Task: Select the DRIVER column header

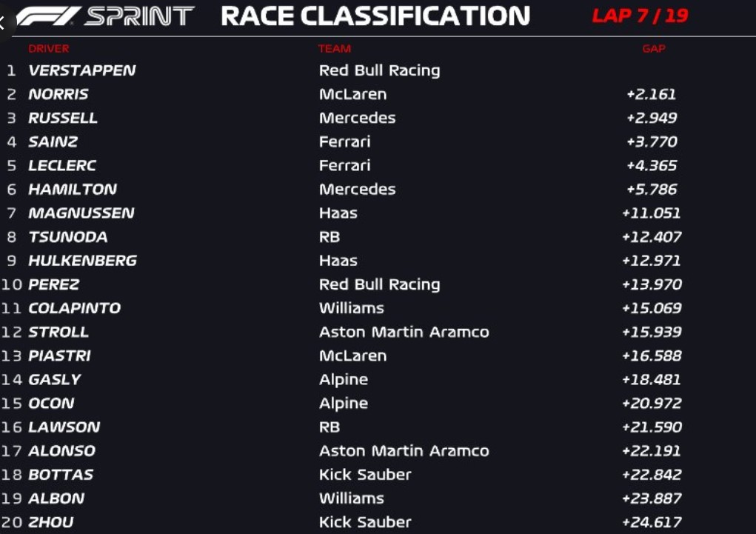Action: (49, 49)
